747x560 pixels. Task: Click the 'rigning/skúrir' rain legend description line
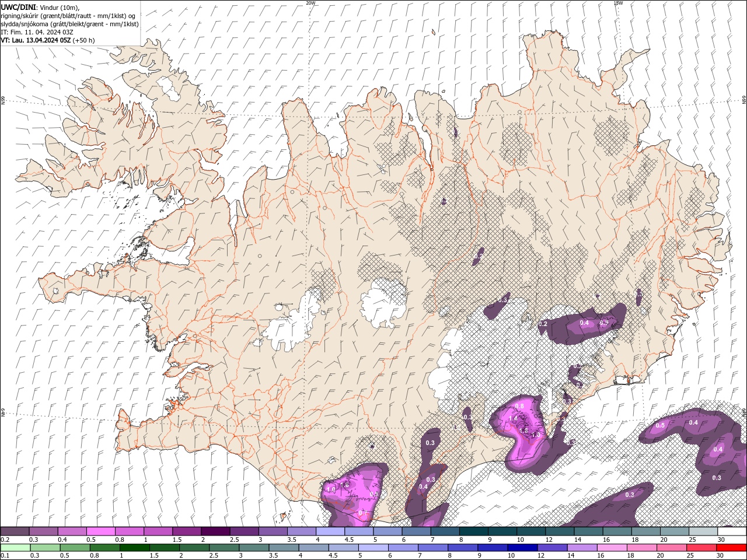pos(68,16)
